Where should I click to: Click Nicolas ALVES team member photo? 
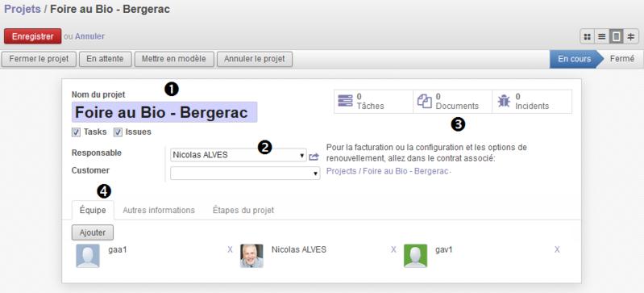coord(251,256)
